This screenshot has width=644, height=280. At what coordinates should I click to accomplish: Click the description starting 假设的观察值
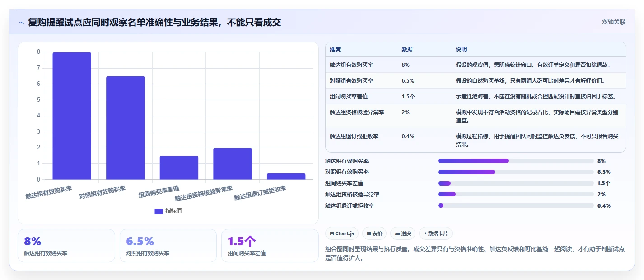click(x=533, y=65)
